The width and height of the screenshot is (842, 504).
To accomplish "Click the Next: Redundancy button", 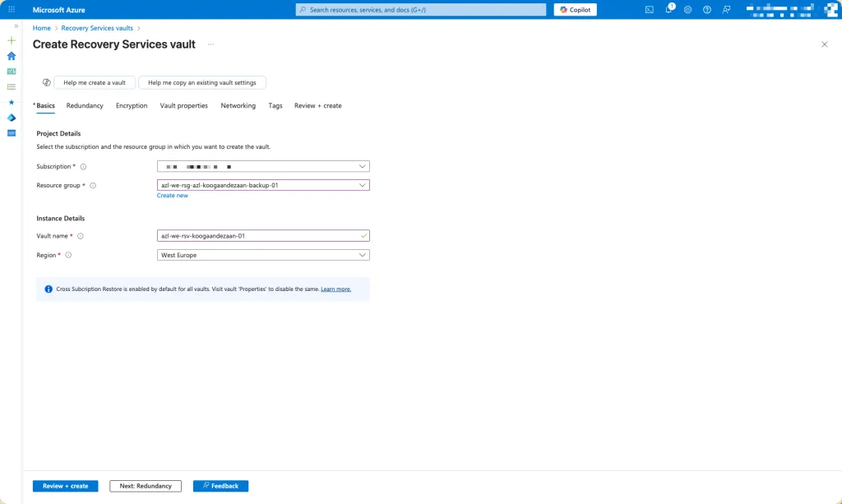I will coord(146,486).
